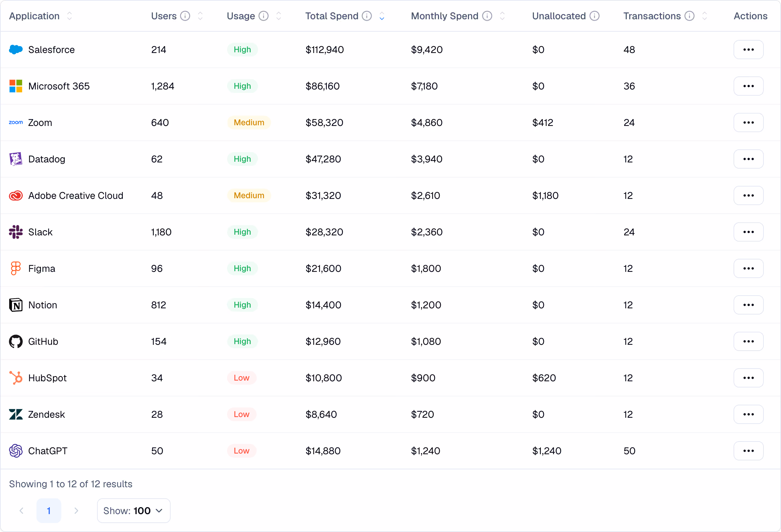Click "Showing 1 to 12 of 12 results" text
The height and width of the screenshot is (532, 781).
tap(71, 484)
